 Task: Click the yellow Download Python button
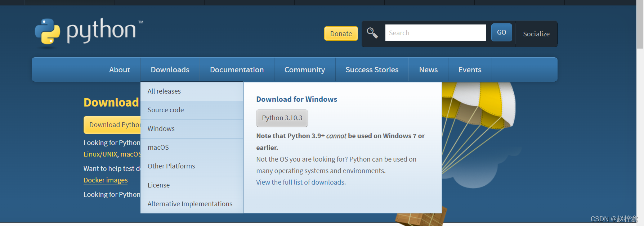112,125
